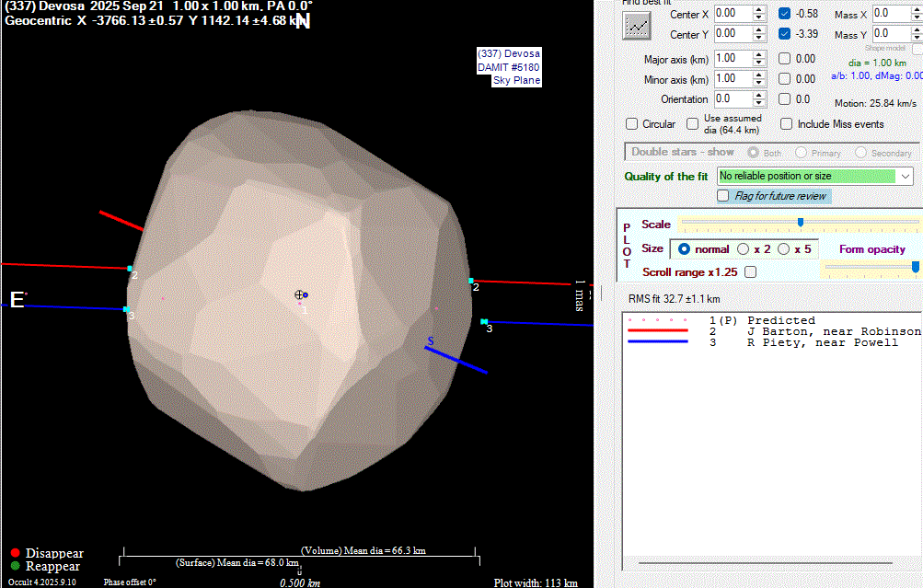Increment Major axis (km) spinner up
Image resolution: width=923 pixels, height=588 pixels.
[x=758, y=54]
